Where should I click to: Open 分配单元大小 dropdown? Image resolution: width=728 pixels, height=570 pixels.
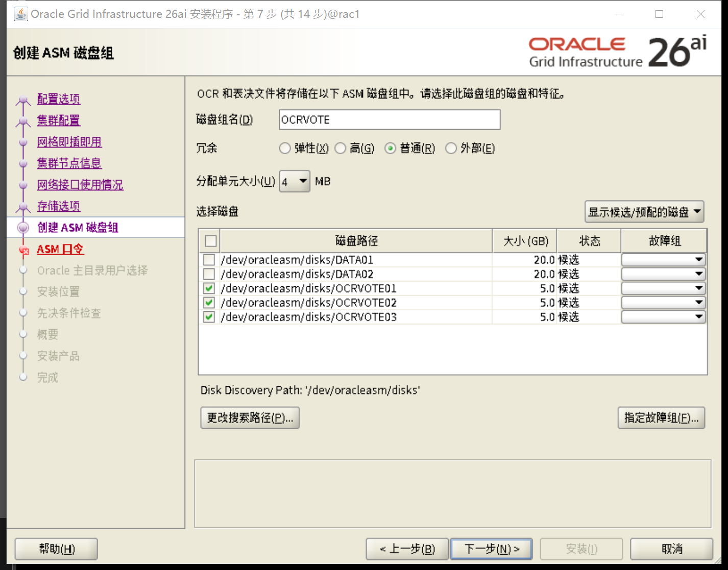point(295,182)
